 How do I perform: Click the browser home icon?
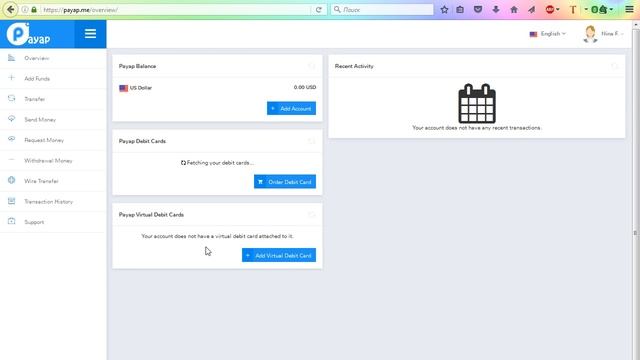[513, 9]
